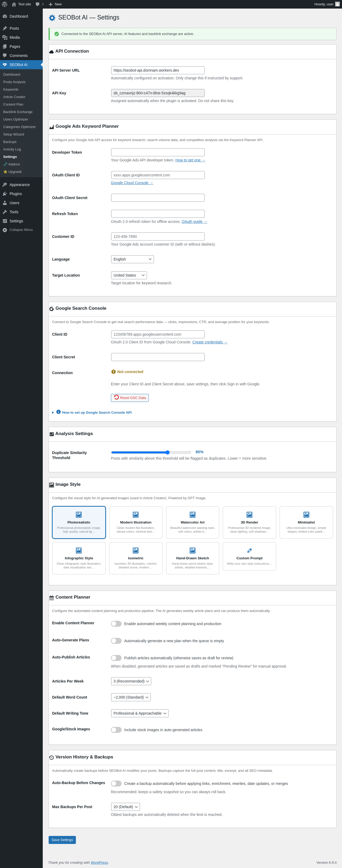Enable the Content Planner toggle
This screenshot has height=868, width=342.
tap(116, 624)
